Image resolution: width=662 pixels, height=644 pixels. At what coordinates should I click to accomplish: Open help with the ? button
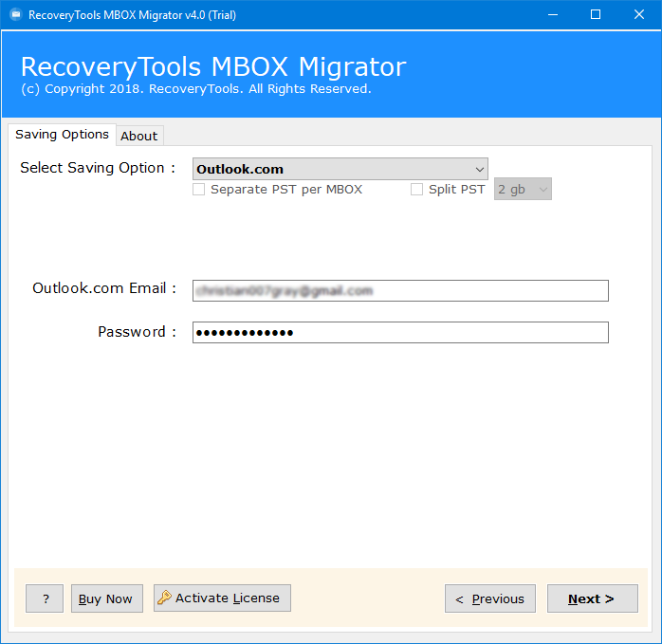coord(45,598)
